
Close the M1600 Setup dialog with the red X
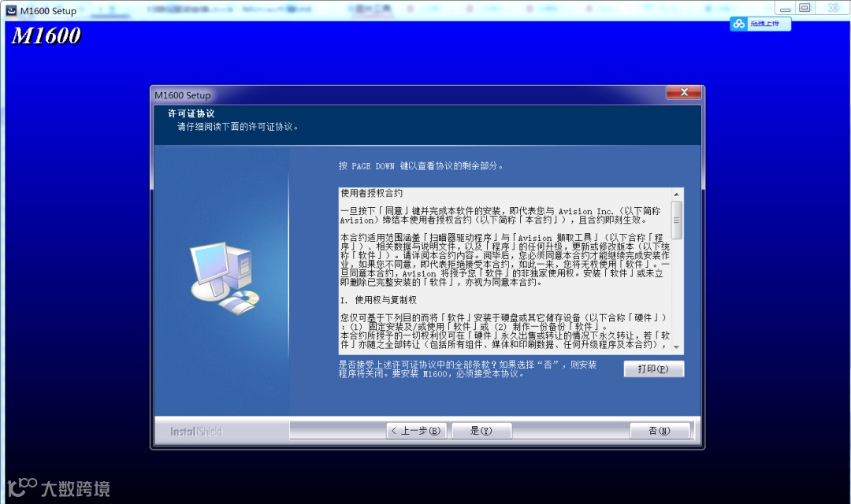pyautogui.click(x=684, y=92)
